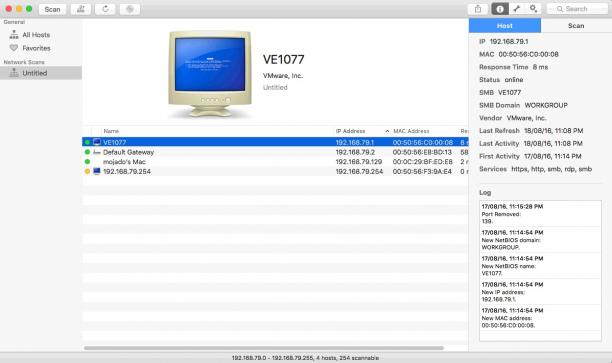The height and width of the screenshot is (363, 612).
Task: Click the New NetBIOS domain log entry
Action: click(x=540, y=240)
